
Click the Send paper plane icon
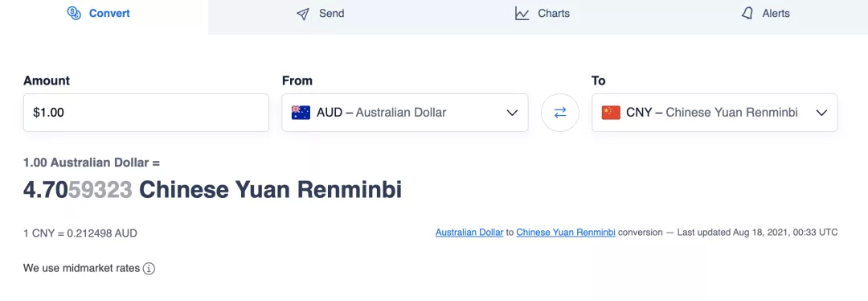click(303, 14)
